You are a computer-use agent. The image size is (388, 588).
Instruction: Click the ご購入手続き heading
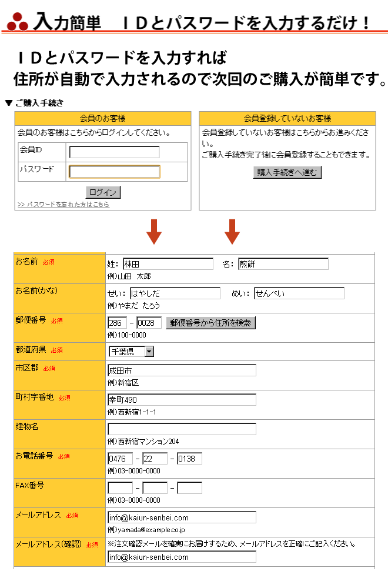[x=39, y=103]
